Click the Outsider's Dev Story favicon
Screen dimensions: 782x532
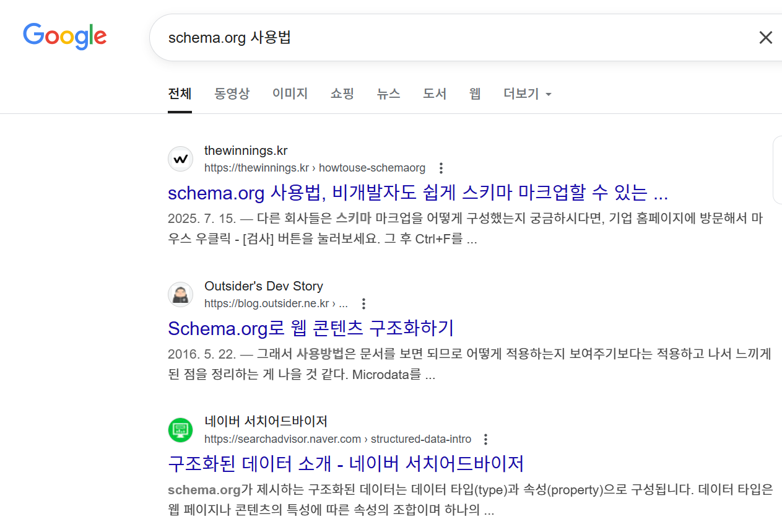point(180,295)
